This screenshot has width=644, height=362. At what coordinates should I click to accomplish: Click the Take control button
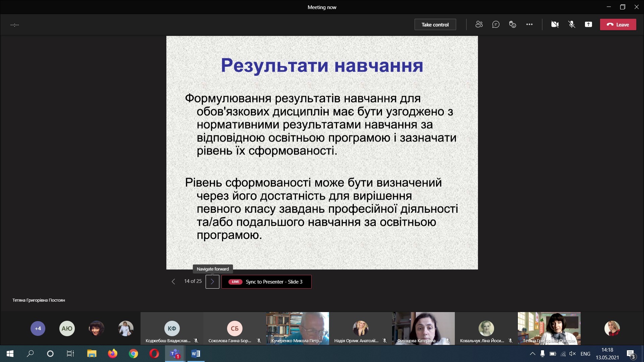tap(435, 24)
